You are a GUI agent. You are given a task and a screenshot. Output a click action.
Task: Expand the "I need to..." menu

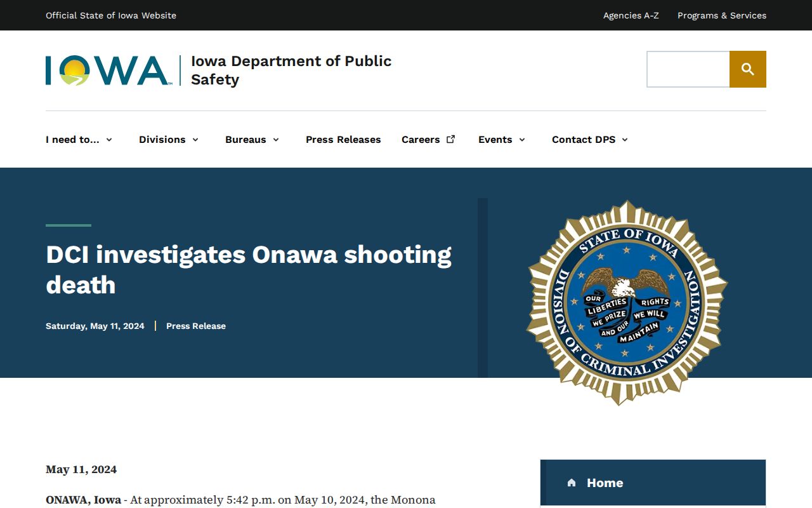pos(79,140)
